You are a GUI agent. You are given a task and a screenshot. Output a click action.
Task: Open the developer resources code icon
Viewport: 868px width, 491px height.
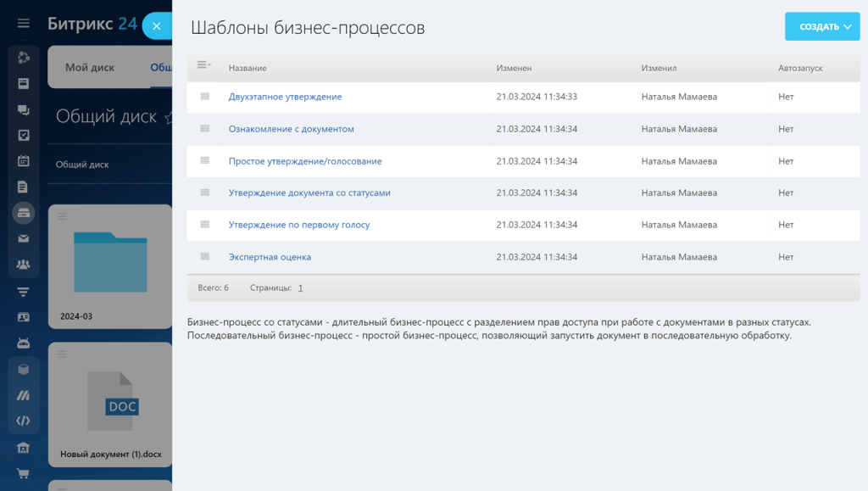[23, 420]
